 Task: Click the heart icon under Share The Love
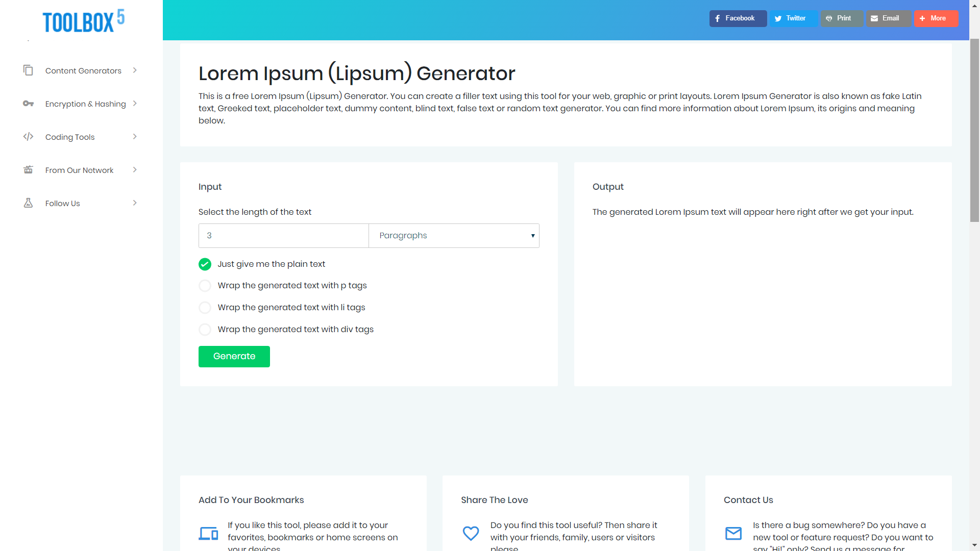pyautogui.click(x=471, y=533)
